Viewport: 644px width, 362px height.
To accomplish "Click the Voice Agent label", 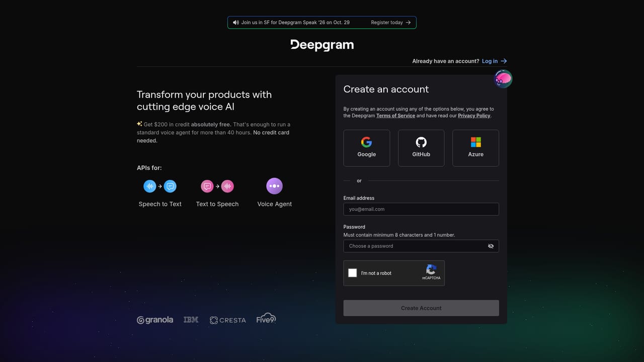I will tap(274, 204).
